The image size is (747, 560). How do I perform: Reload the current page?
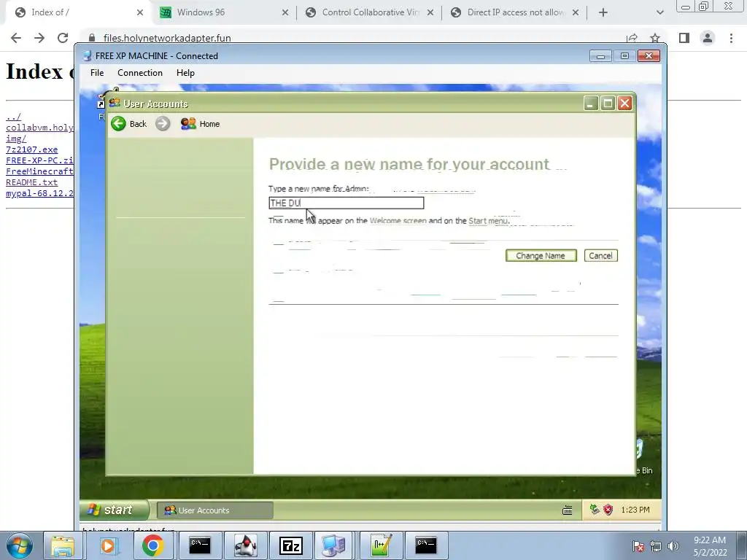pos(63,38)
